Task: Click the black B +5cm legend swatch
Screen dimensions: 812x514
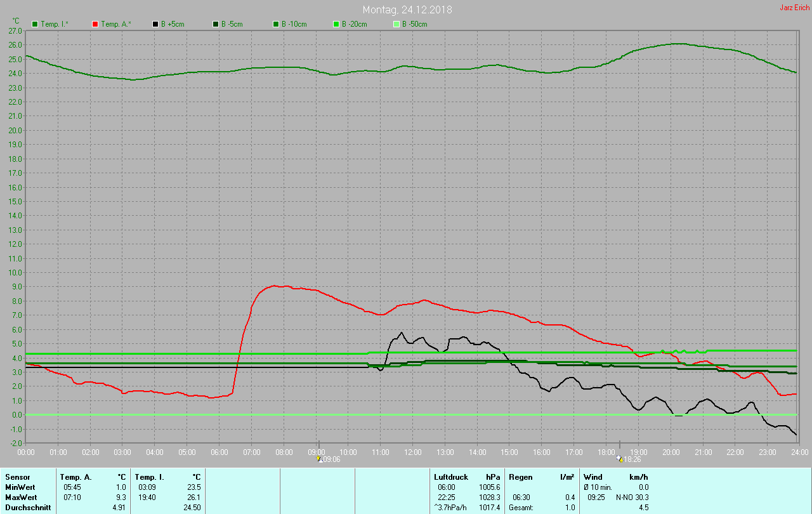Action: tap(155, 24)
